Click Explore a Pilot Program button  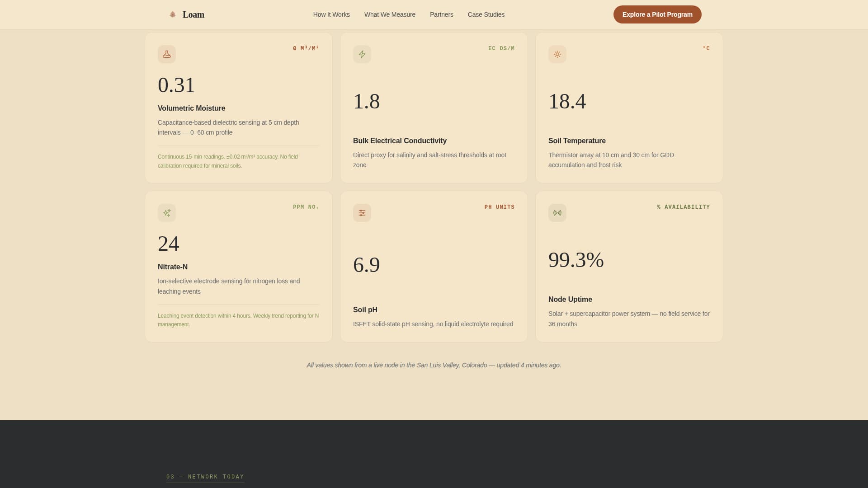[x=657, y=14]
